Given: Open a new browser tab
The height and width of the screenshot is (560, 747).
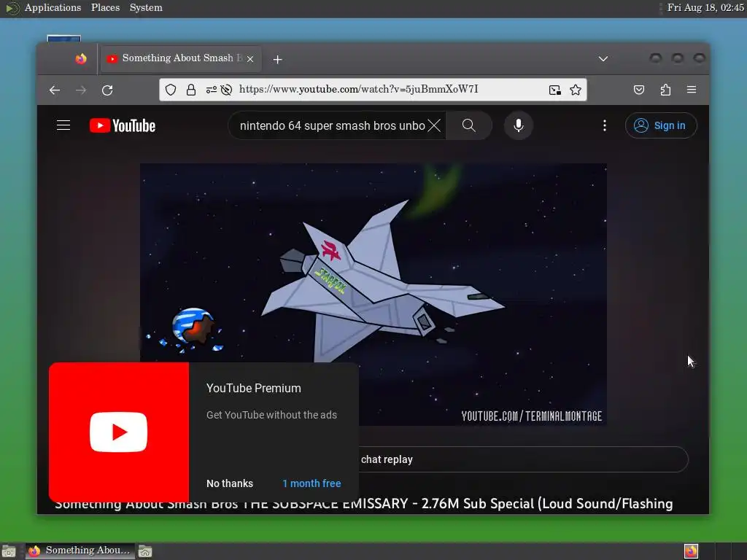Looking at the screenshot, I should click(x=278, y=59).
